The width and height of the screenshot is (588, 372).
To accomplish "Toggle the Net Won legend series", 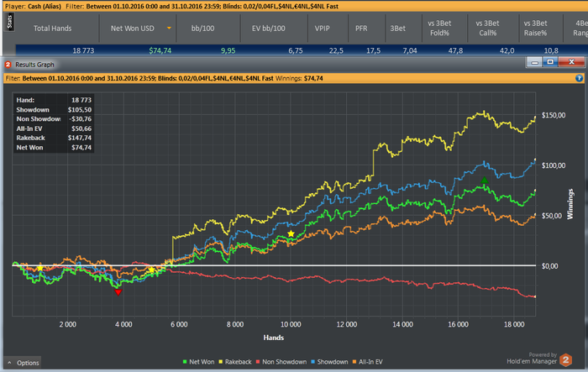I will 198,362.
